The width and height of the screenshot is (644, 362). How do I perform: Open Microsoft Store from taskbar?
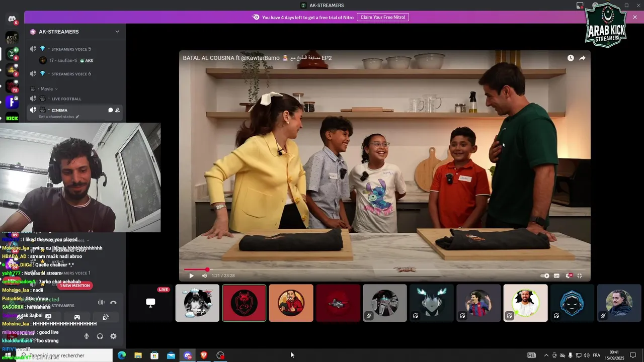(x=154, y=355)
